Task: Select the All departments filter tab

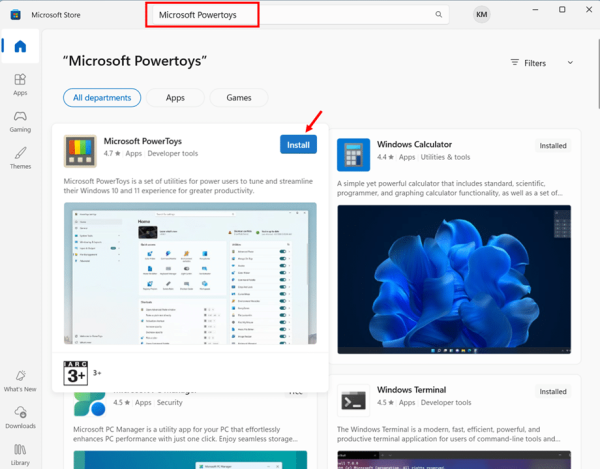Action: pos(102,98)
